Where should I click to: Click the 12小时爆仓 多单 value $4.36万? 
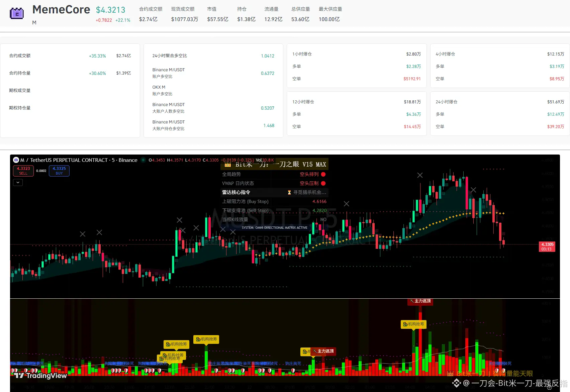tap(414, 114)
